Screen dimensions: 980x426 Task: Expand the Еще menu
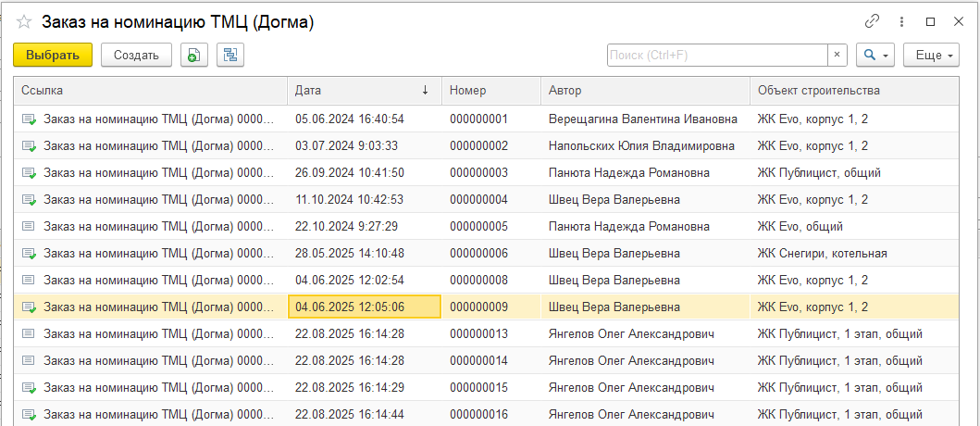point(931,56)
